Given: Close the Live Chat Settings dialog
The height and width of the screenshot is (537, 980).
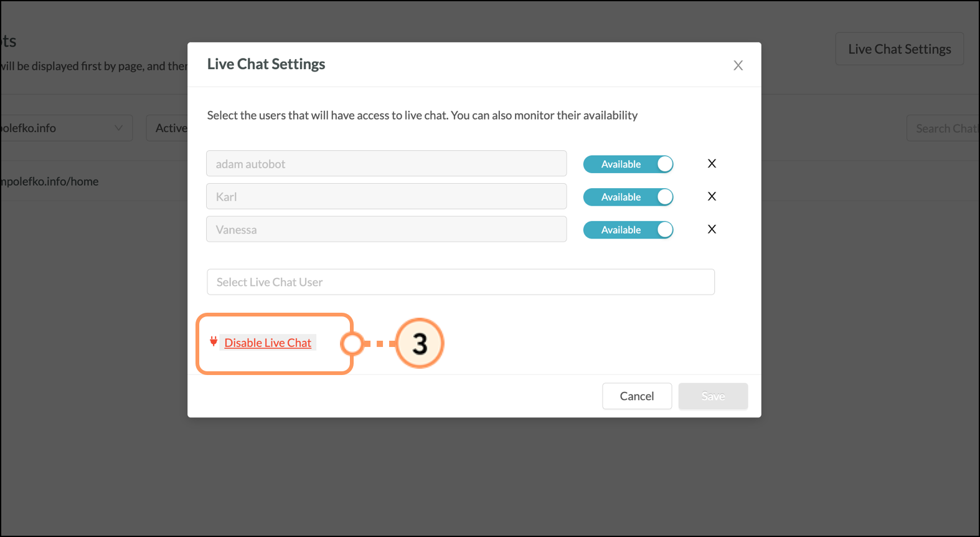Looking at the screenshot, I should [738, 65].
